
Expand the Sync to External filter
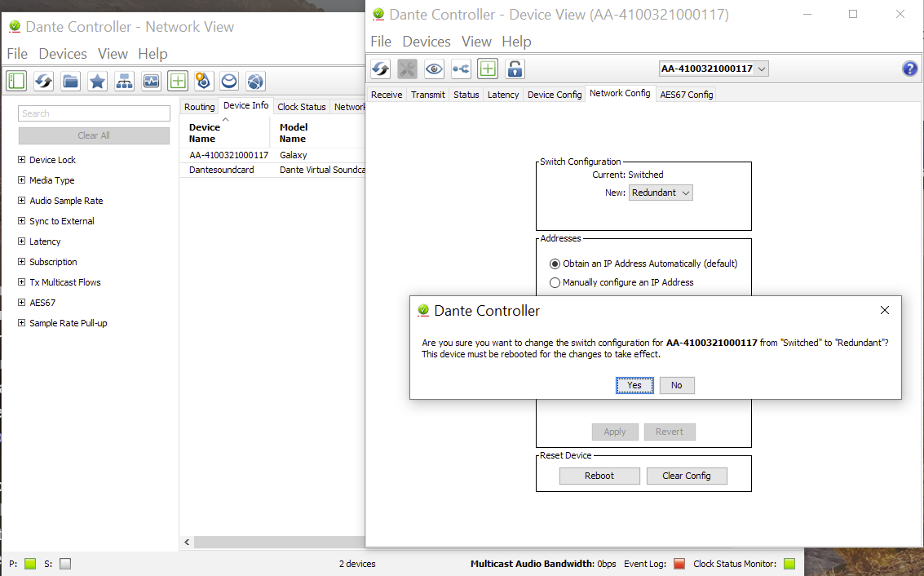tap(21, 220)
